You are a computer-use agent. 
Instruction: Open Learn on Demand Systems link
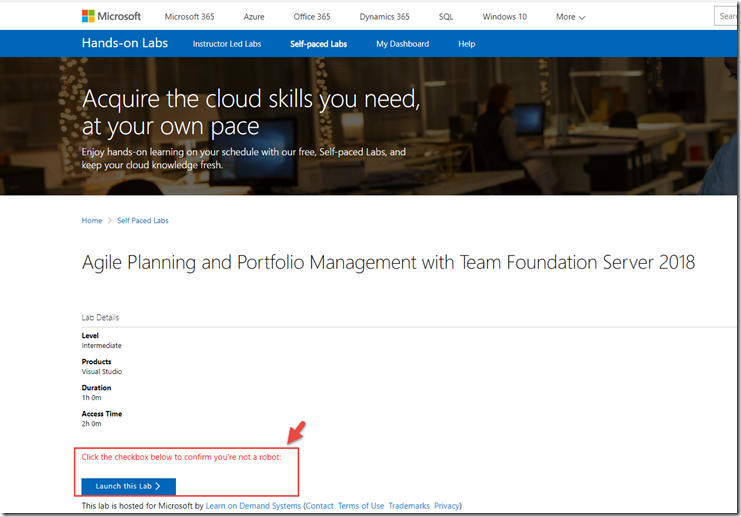point(253,506)
